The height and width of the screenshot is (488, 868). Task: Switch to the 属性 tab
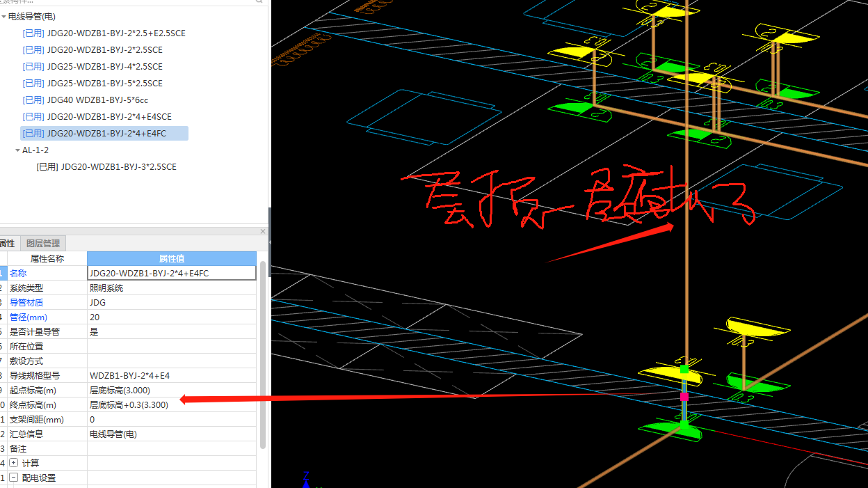pyautogui.click(x=7, y=243)
